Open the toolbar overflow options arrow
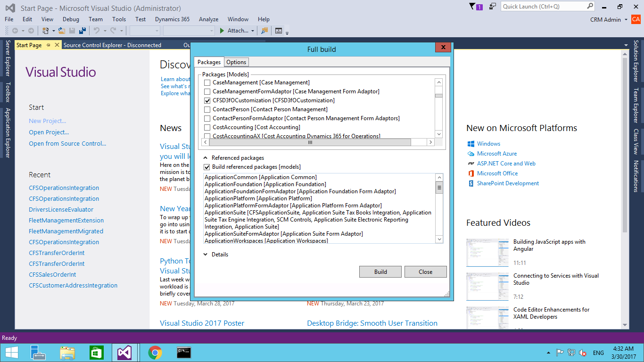Viewport: 644px width, 362px height. point(287,33)
